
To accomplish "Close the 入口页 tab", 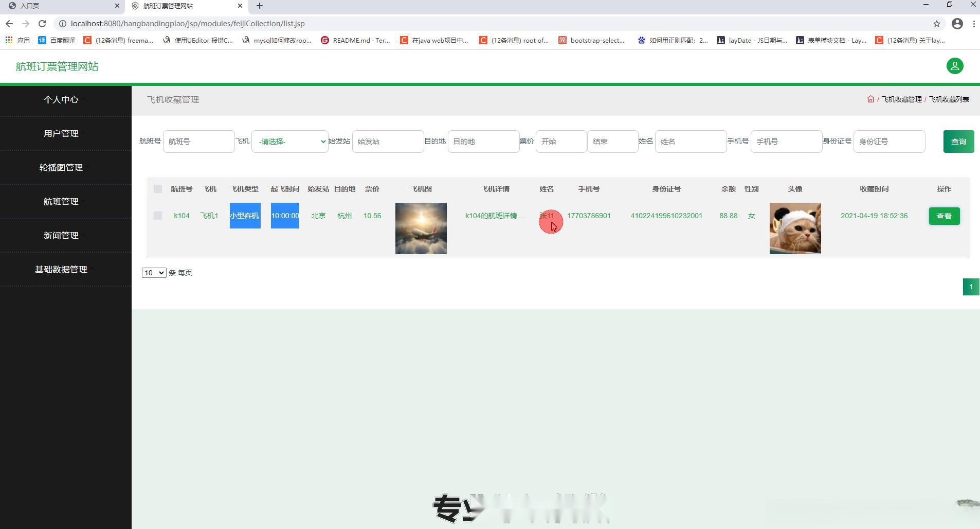I will pos(117,6).
